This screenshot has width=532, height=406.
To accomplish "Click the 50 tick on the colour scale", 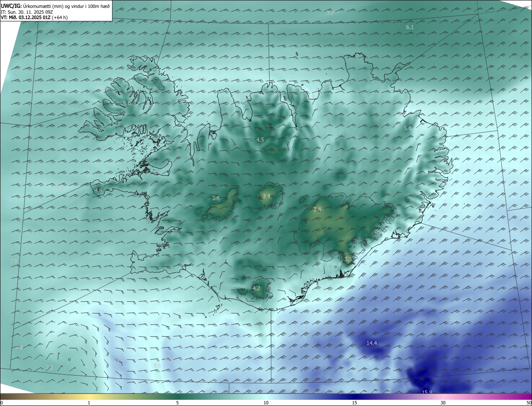I will pyautogui.click(x=529, y=403).
